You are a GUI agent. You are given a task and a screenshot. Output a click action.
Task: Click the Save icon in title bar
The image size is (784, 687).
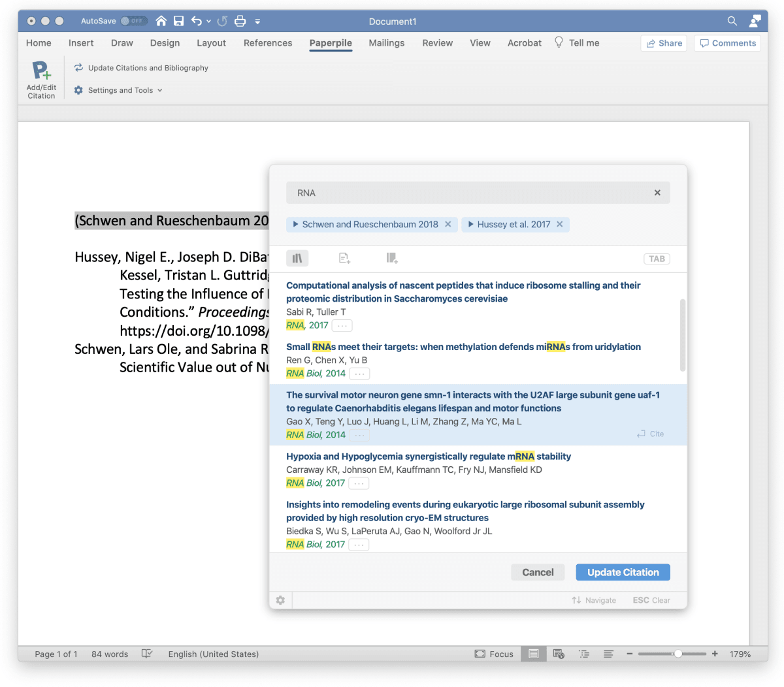pos(178,21)
